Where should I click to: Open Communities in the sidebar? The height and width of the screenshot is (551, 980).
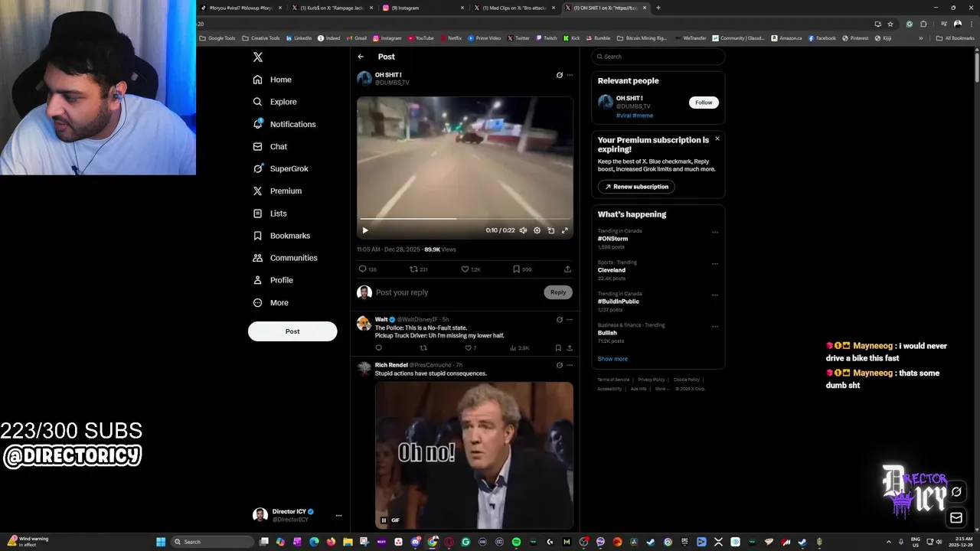coord(285,258)
